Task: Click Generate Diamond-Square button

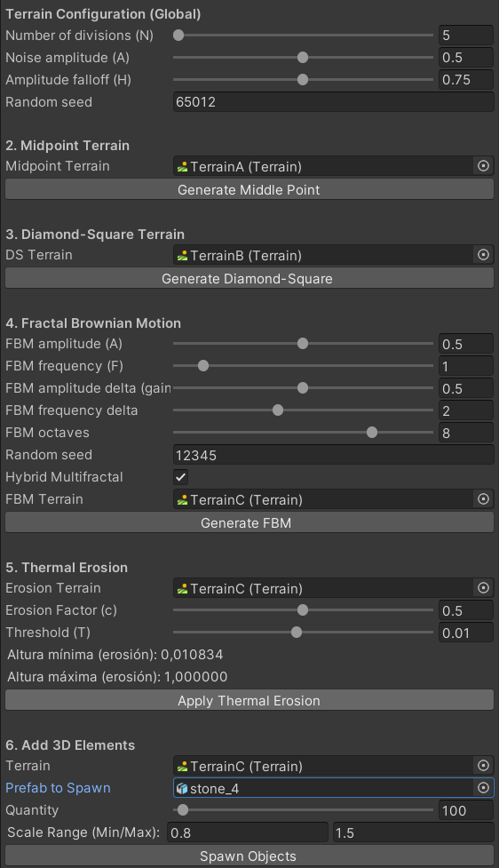Action: pos(249,278)
